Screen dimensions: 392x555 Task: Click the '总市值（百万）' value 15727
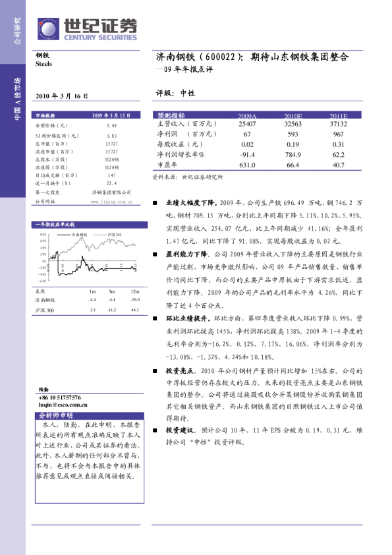click(x=111, y=144)
